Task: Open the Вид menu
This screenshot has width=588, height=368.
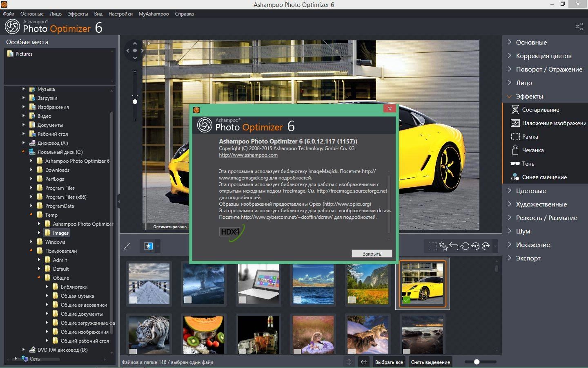Action: point(98,14)
